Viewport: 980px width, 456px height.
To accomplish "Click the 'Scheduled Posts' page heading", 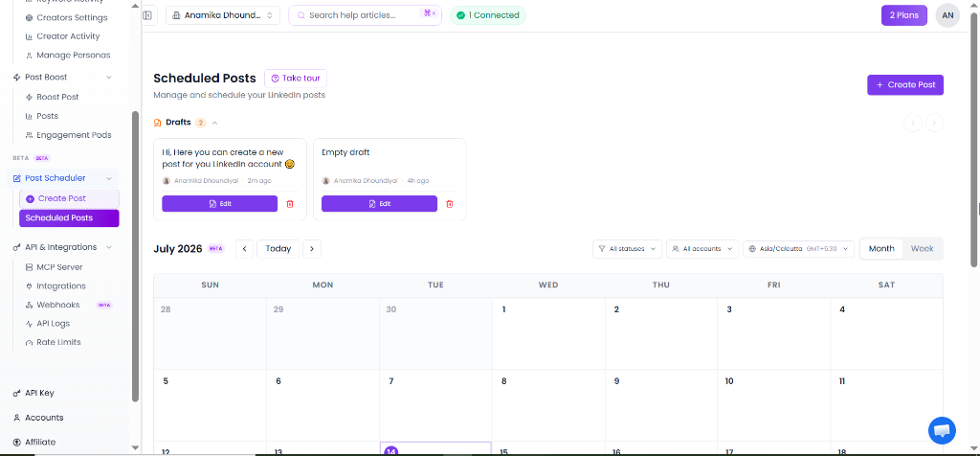I will (x=205, y=79).
